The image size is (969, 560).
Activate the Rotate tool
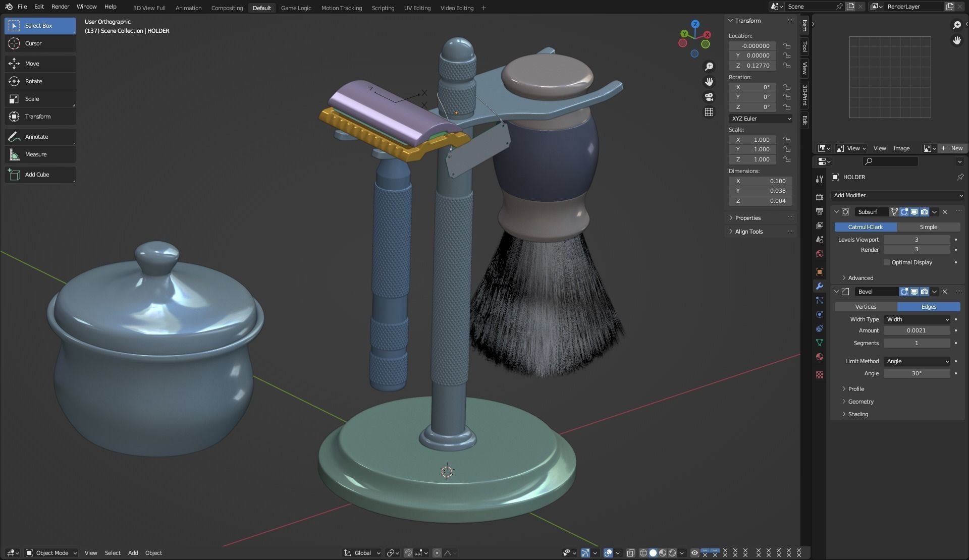(40, 81)
